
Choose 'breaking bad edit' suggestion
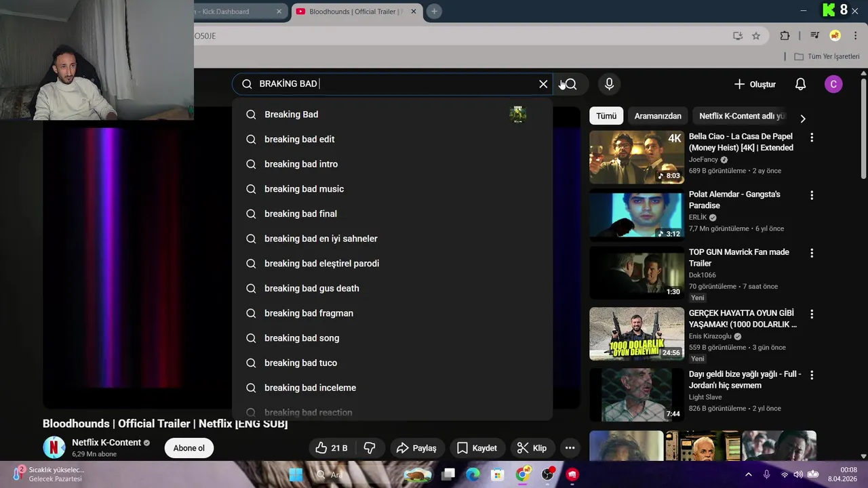click(392, 139)
